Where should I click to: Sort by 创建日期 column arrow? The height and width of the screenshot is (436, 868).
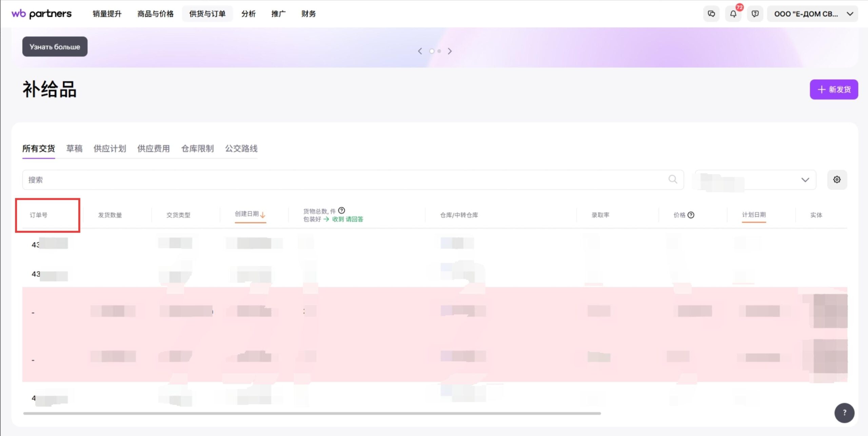[x=263, y=214]
